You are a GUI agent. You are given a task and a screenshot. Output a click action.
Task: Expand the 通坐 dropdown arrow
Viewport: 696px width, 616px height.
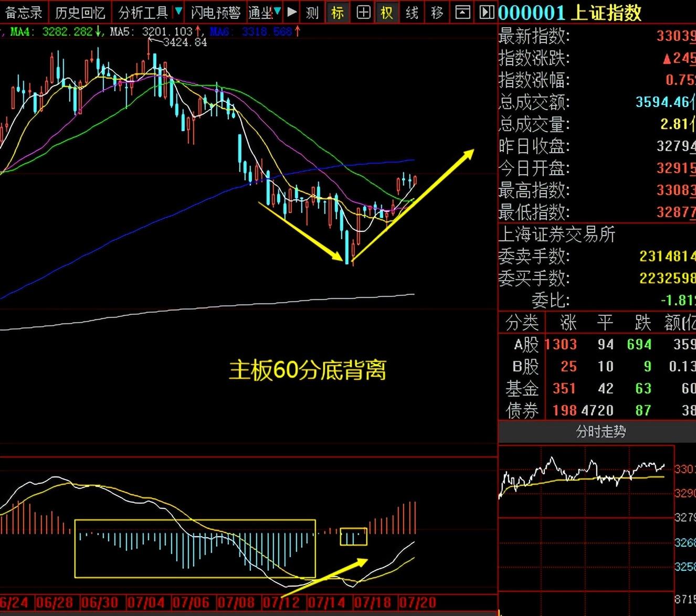(278, 11)
